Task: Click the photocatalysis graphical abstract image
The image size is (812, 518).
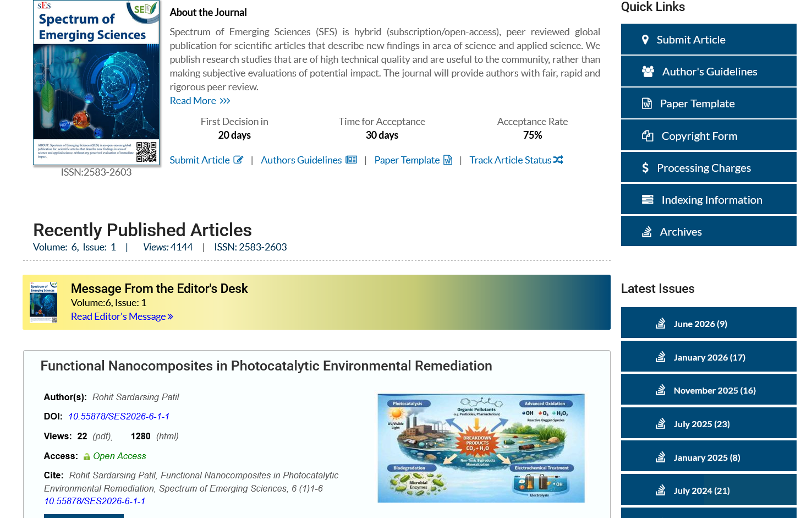Action: 481,448
